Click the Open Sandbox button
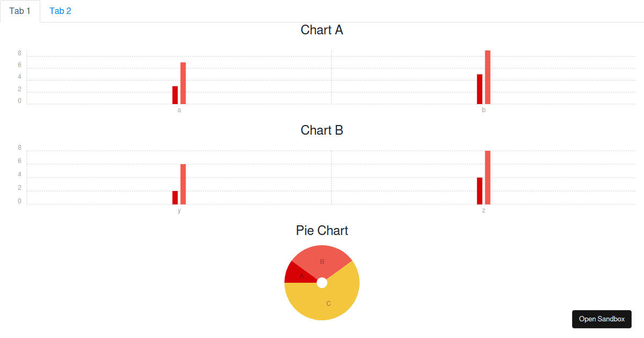 pos(602,319)
